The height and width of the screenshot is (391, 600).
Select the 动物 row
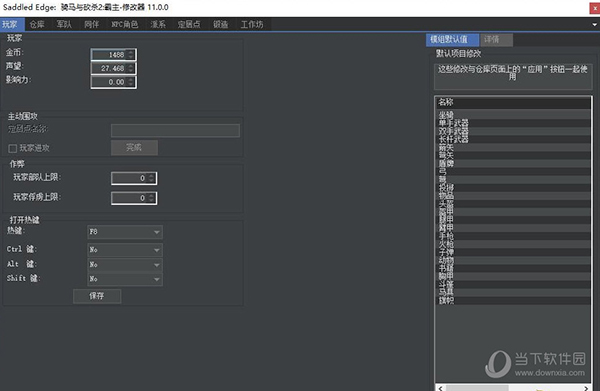[513, 260]
